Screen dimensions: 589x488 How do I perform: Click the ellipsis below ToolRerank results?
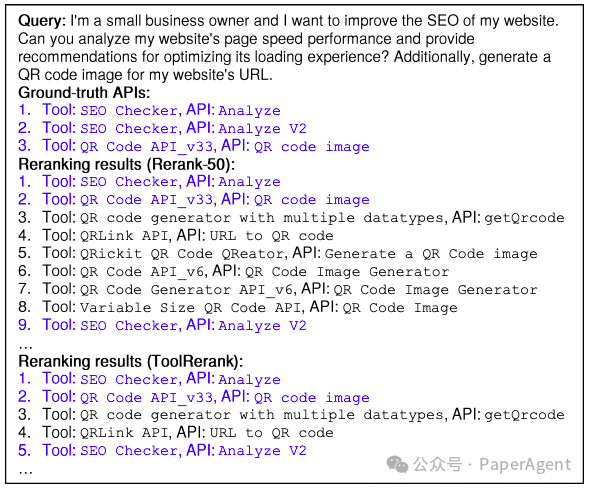tap(25, 471)
